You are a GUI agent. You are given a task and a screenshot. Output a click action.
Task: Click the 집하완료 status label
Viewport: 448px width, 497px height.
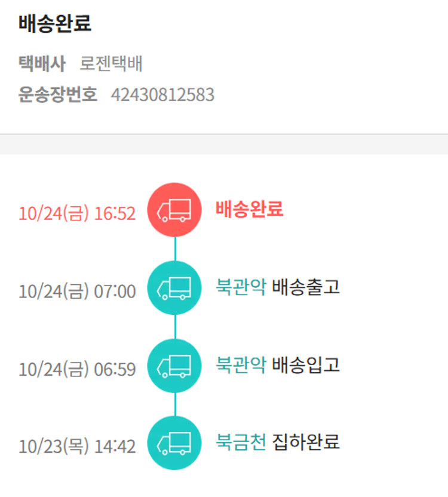[x=306, y=443]
